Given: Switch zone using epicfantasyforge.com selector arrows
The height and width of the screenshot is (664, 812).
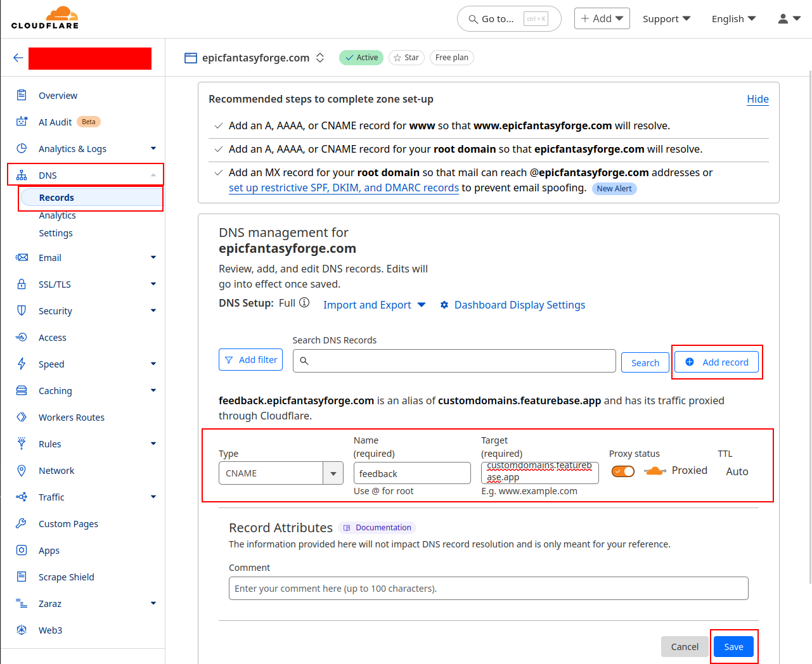Looking at the screenshot, I should [x=320, y=58].
